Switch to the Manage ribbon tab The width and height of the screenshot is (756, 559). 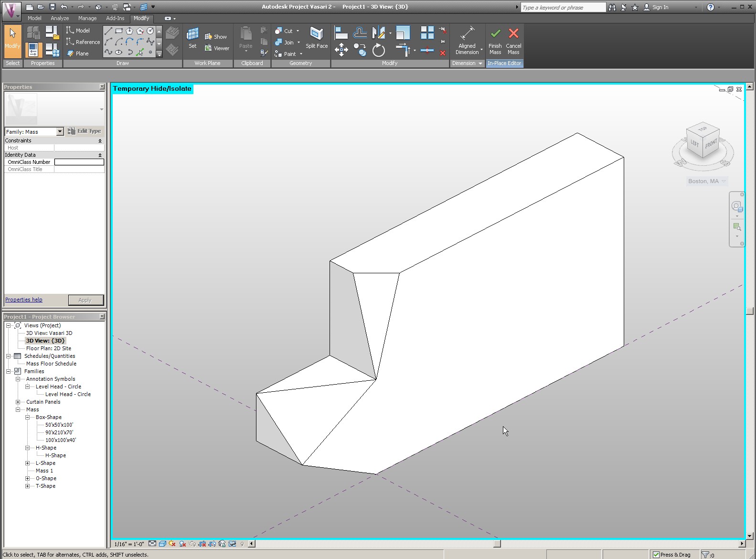click(x=87, y=18)
